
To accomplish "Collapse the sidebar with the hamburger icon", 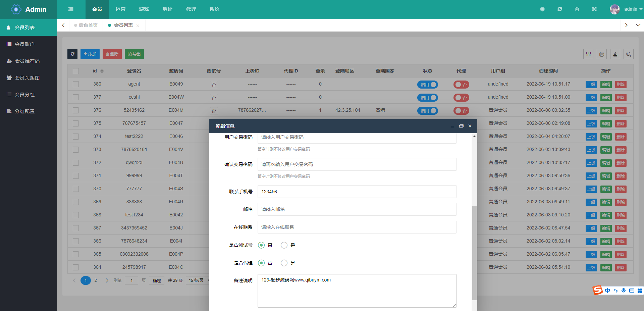I will click(71, 9).
